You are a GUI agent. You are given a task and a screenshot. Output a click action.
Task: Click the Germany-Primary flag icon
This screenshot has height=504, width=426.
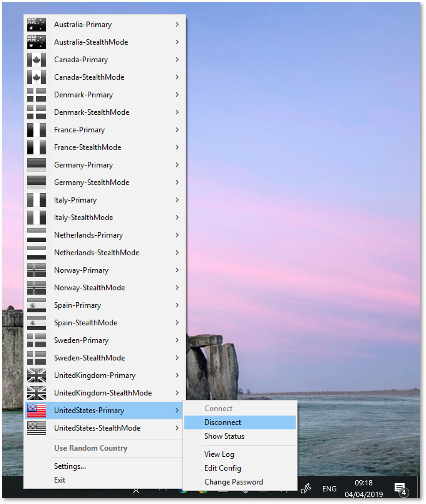[x=36, y=165]
